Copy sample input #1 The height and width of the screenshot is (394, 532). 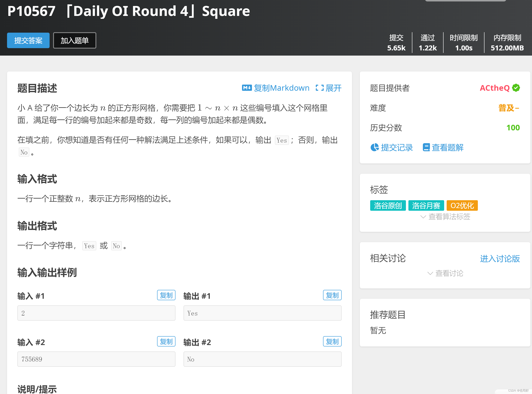(166, 295)
